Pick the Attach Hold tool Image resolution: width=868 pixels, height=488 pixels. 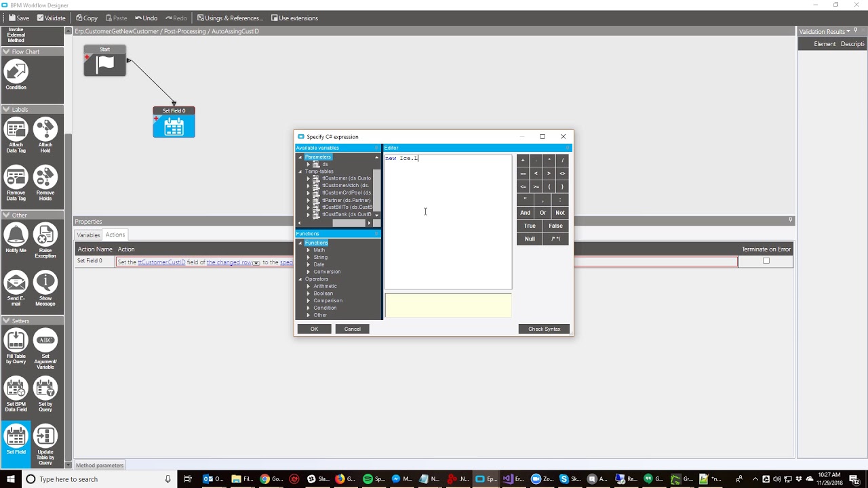45,135
